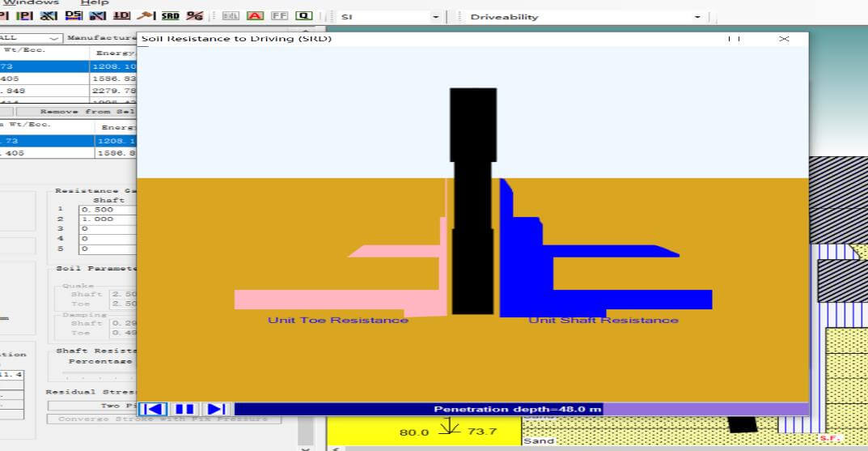Image resolution: width=868 pixels, height=451 pixels.
Task: Open the Windows menu
Action: 31,2
